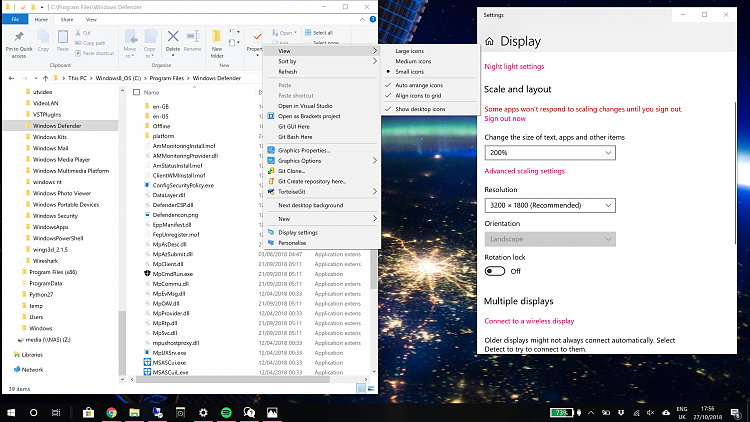The width and height of the screenshot is (750, 422).
Task: Toggle Rotation lock switch
Action: [495, 271]
